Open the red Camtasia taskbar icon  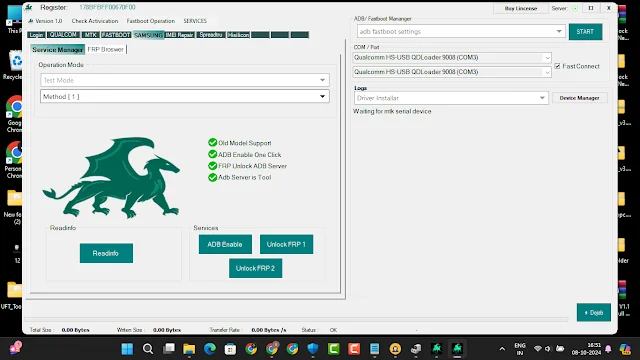point(354,349)
